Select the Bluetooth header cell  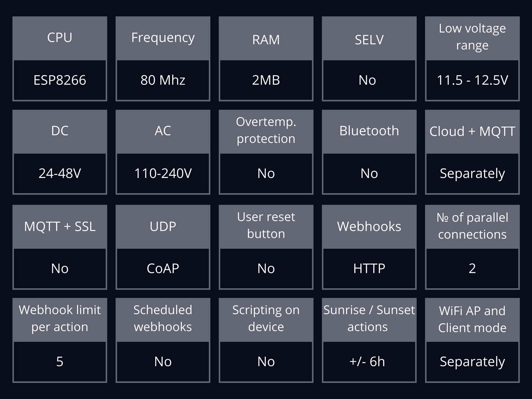click(x=369, y=131)
